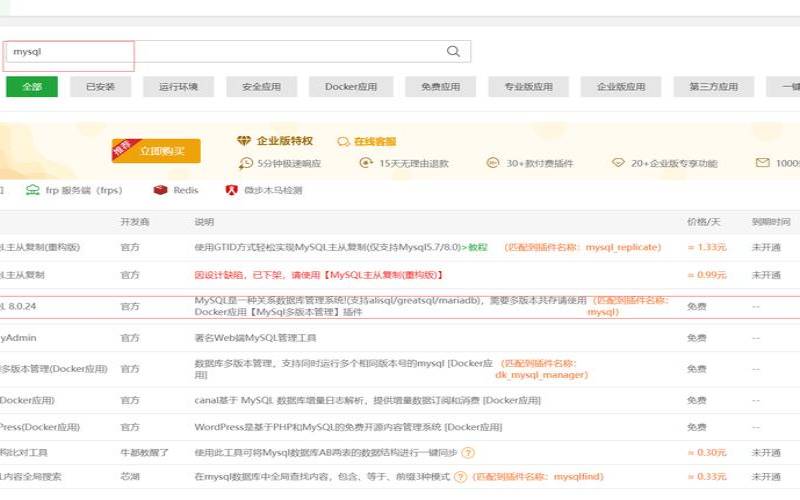Screen dimensions: 800x500
Task: Open the 企业版应用 tab
Action: [x=621, y=87]
